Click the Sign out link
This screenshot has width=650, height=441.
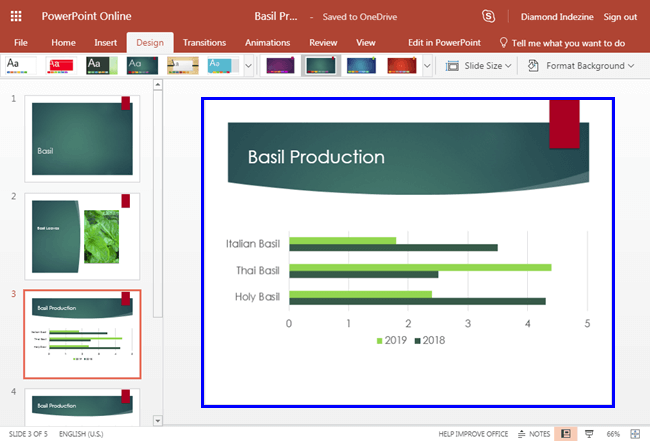[x=620, y=17]
